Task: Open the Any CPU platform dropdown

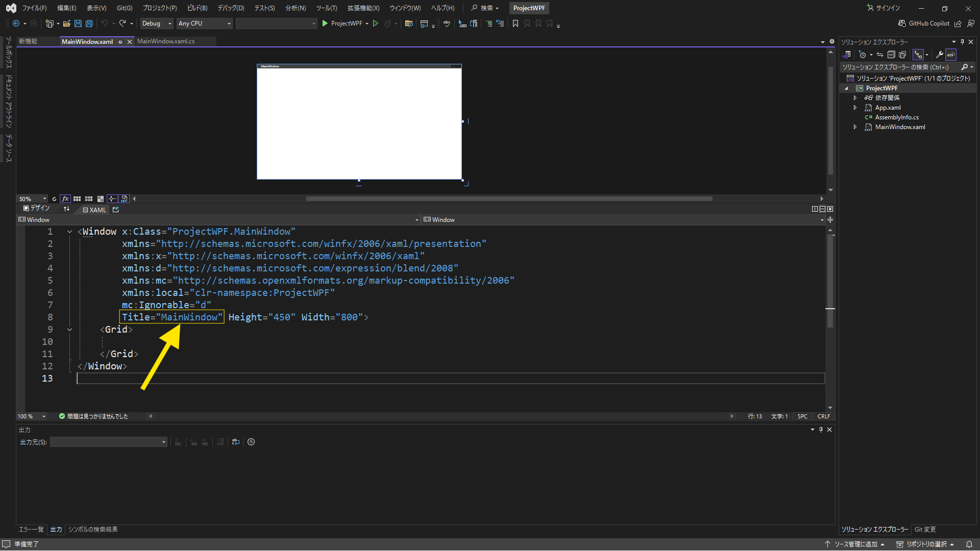Action: pos(204,23)
